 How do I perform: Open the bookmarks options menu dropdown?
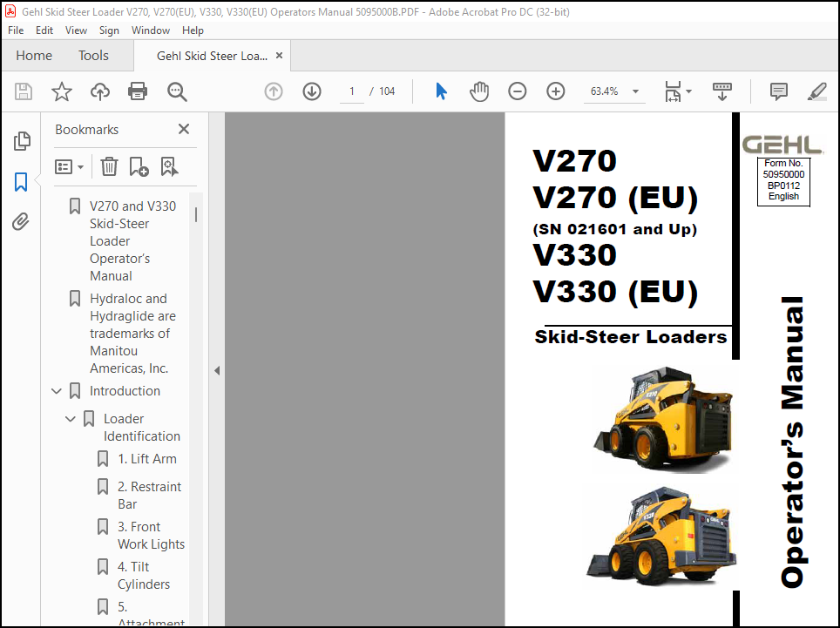(69, 167)
